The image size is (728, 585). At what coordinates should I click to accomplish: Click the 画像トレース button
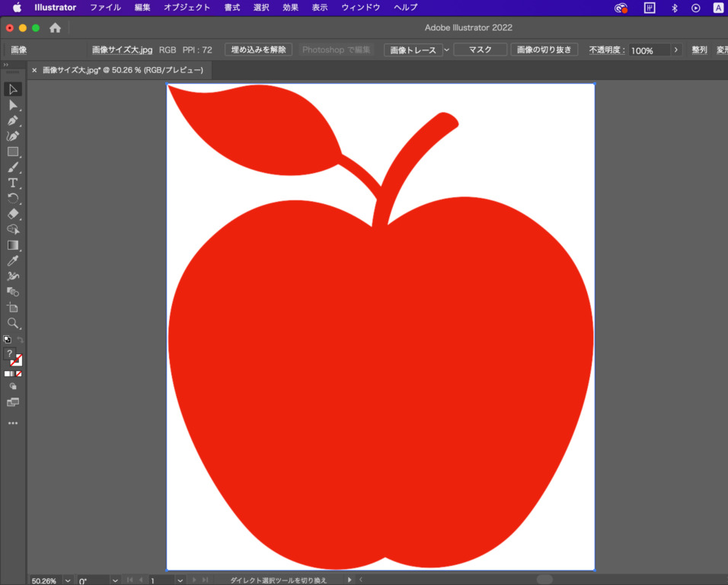(x=413, y=50)
